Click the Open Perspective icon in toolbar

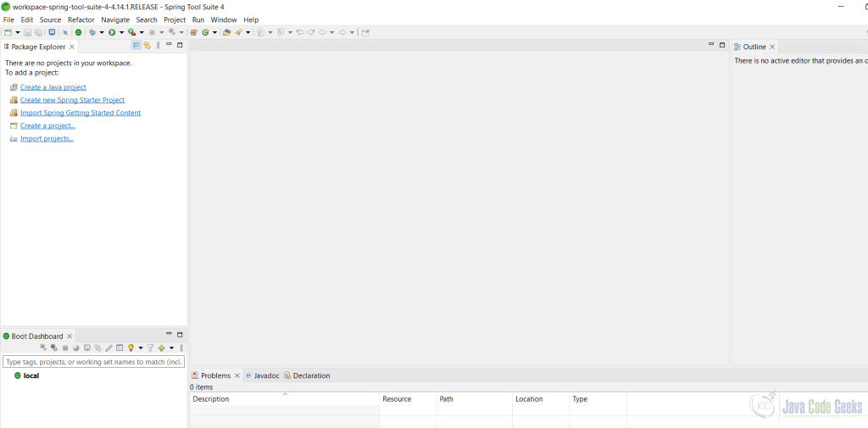(x=365, y=32)
